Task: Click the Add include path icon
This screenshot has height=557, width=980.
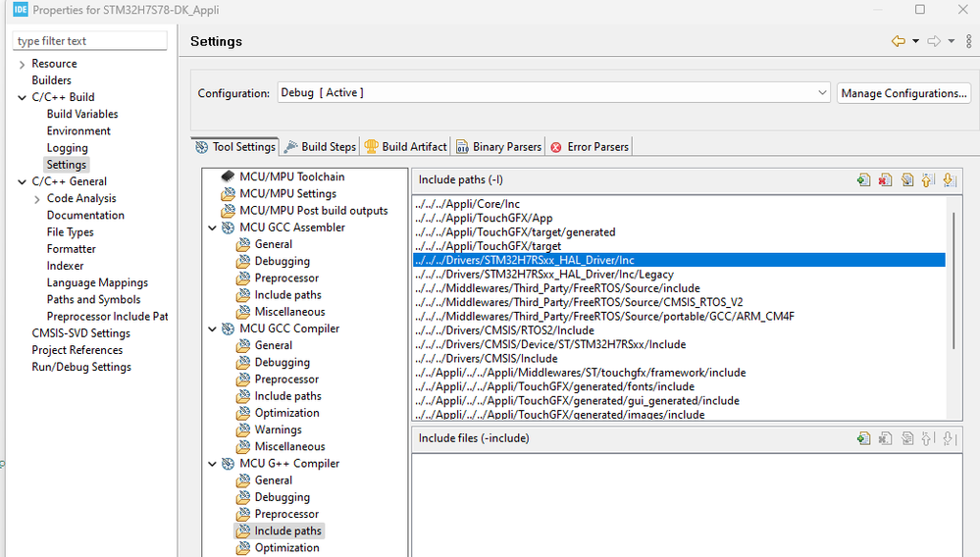Action: coord(863,179)
